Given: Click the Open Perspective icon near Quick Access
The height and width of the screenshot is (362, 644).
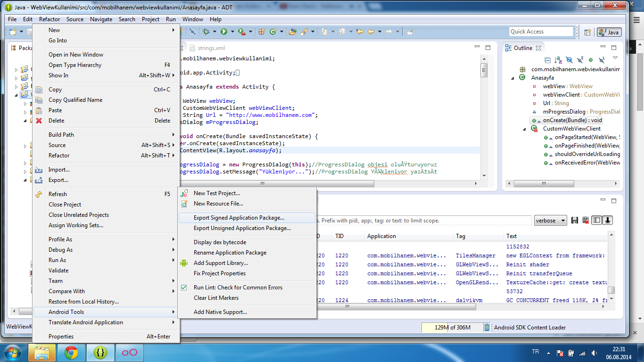Looking at the screenshot, I should coord(587,32).
